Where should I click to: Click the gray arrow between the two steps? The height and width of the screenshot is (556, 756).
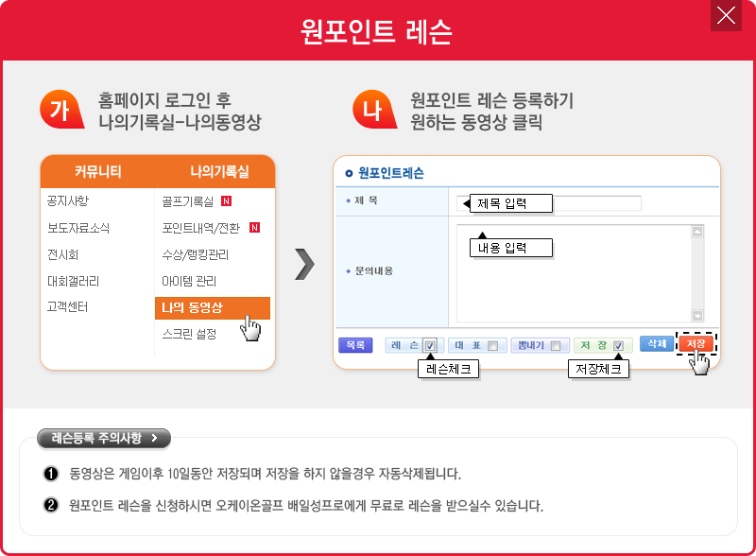(303, 265)
